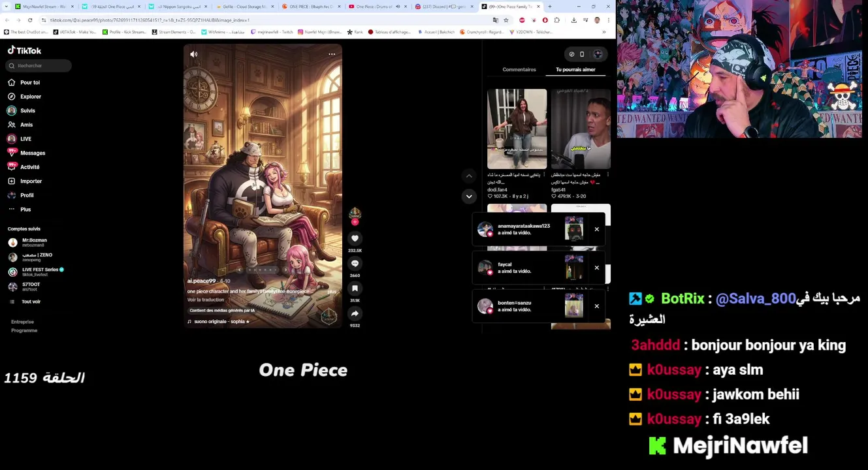Open the Activité notifications
This screenshot has height=470, width=868.
[24, 166]
